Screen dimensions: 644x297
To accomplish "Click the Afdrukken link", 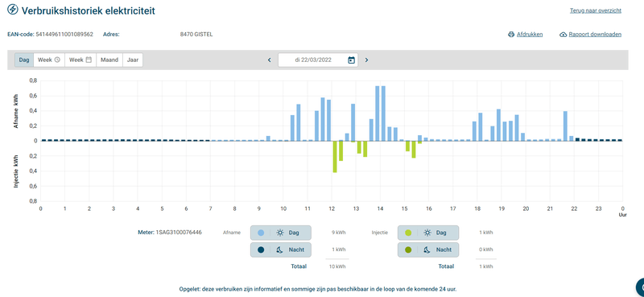I will point(530,35).
